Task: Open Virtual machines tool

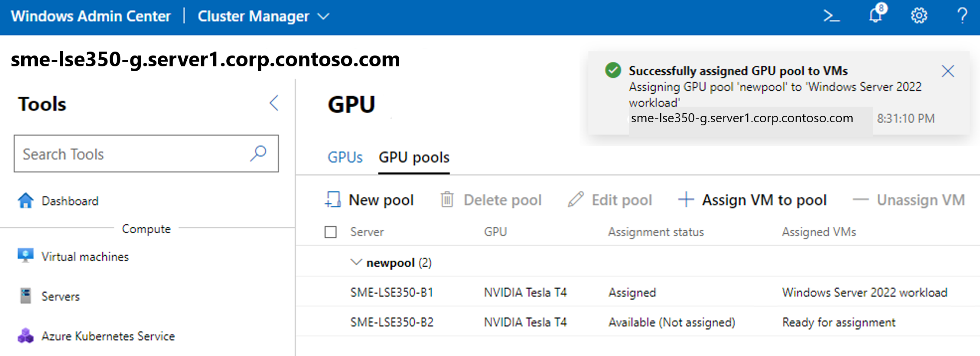Action: point(85,256)
